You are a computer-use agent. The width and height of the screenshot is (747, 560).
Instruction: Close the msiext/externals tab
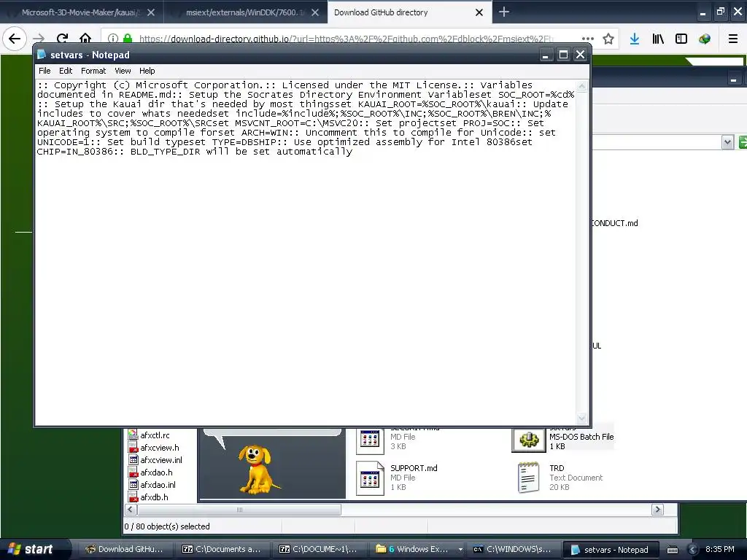315,13
